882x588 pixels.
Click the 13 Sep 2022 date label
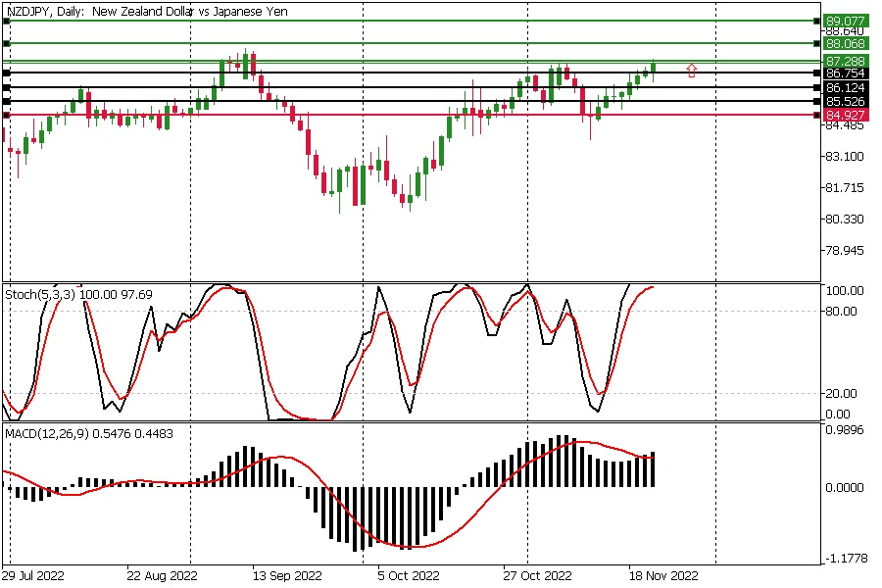[287, 576]
